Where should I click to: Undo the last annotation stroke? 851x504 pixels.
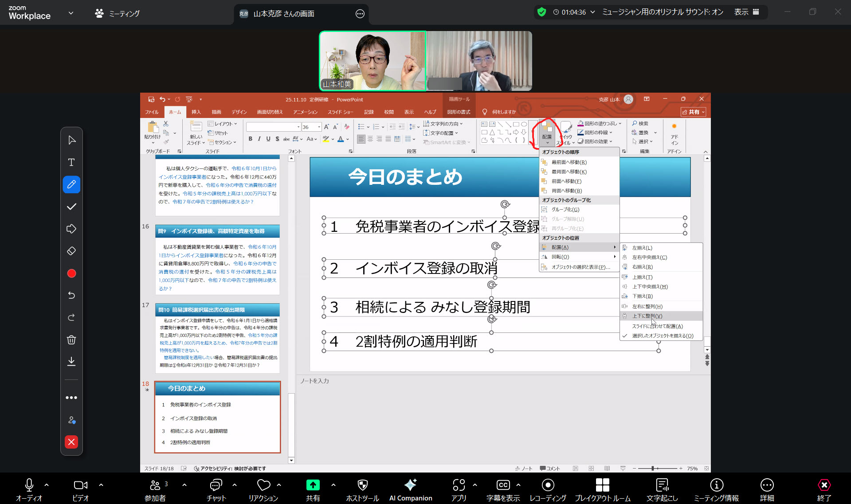(71, 295)
